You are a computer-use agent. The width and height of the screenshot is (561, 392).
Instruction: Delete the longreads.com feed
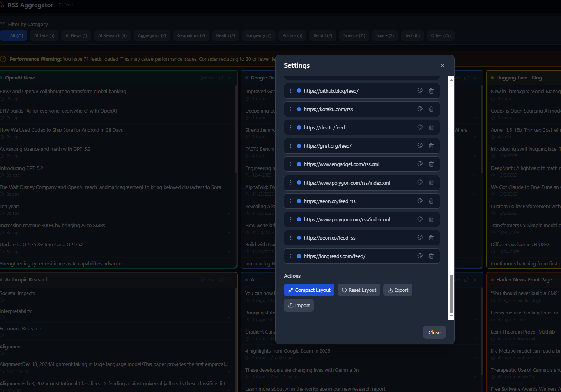pos(431,256)
